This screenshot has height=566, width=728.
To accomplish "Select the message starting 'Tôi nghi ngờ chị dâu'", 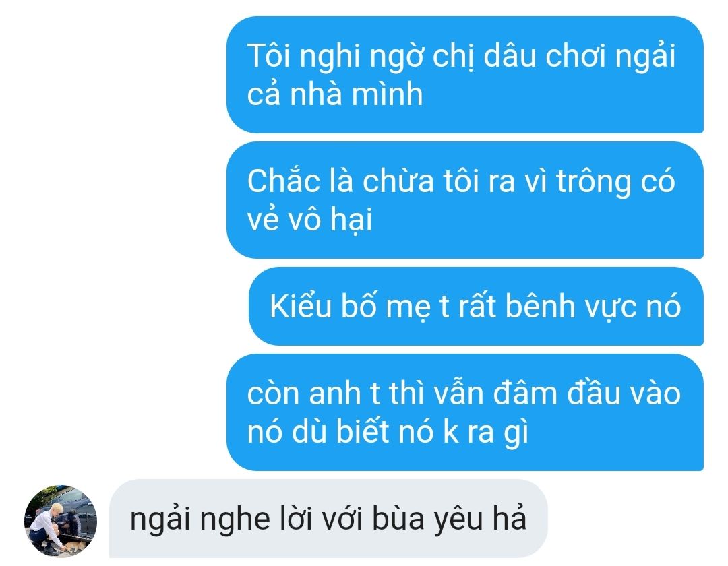I will [464, 75].
